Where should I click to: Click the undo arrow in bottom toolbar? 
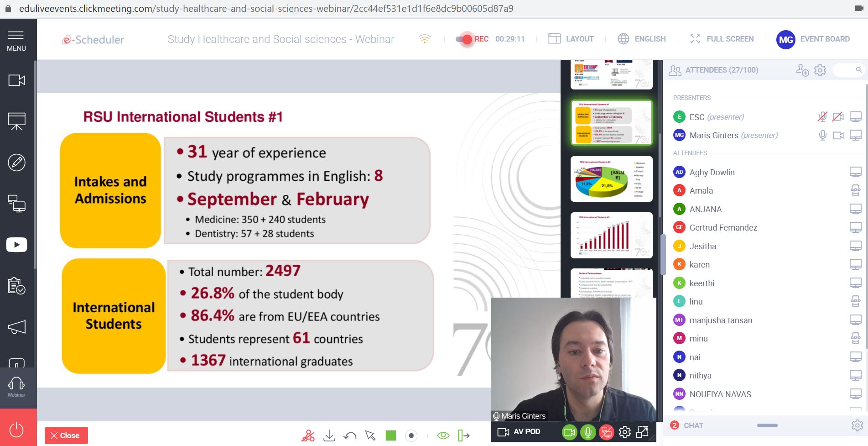pyautogui.click(x=350, y=436)
